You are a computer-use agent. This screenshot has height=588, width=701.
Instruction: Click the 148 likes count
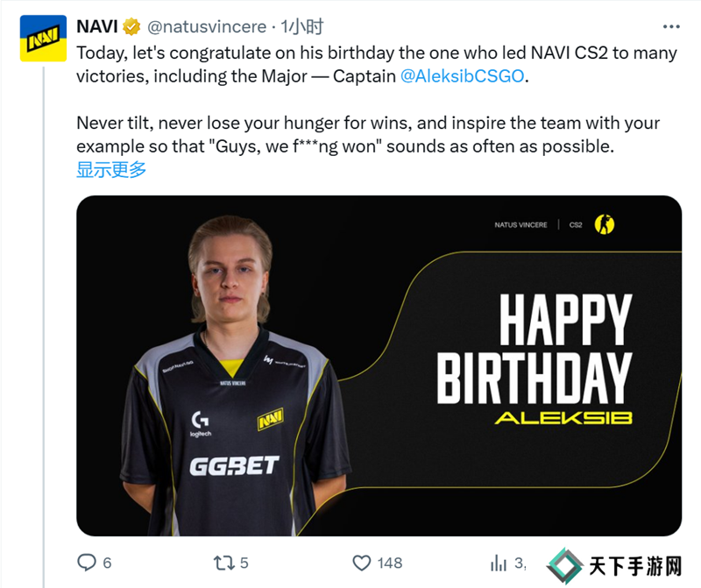(389, 563)
